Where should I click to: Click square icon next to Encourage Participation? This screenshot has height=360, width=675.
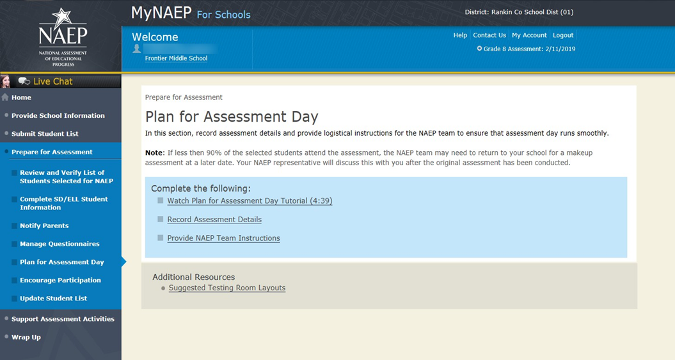[14, 280]
